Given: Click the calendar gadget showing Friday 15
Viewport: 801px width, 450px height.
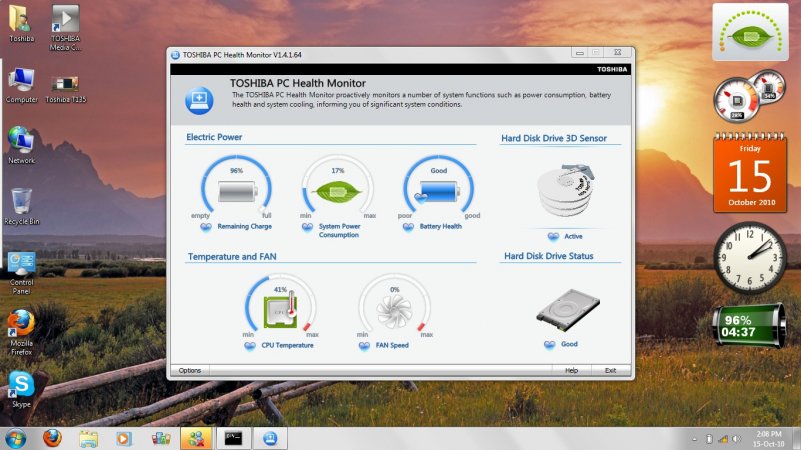Looking at the screenshot, I should tap(750, 172).
